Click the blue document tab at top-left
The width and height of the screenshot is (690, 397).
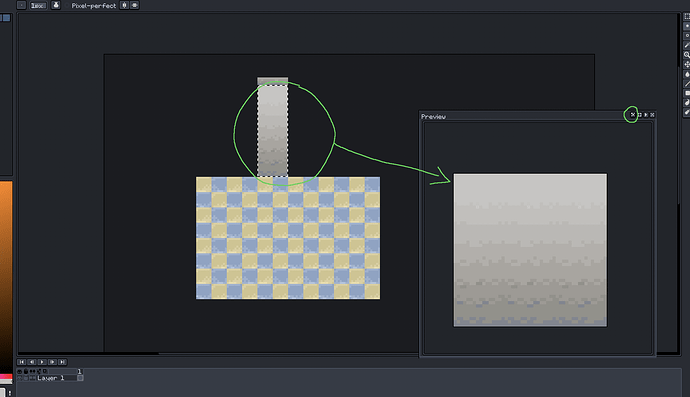click(x=5, y=18)
